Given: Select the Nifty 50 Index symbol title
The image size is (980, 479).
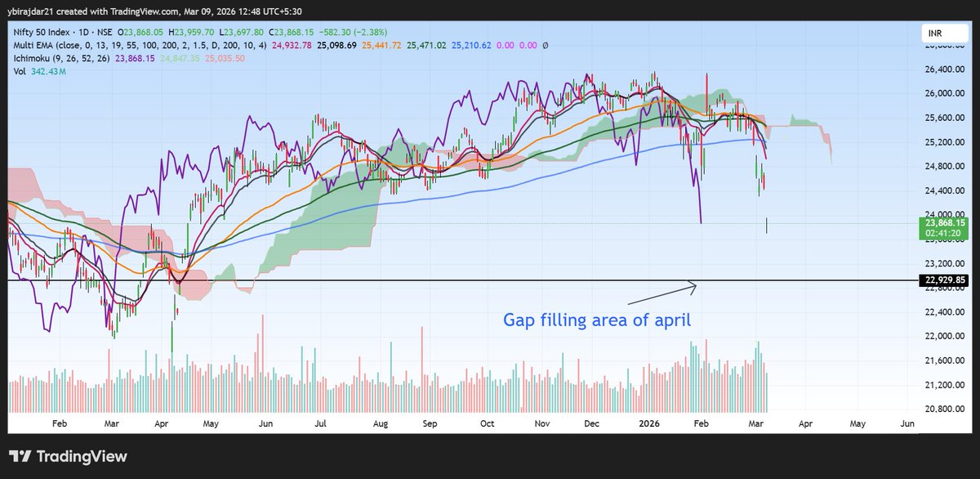Looking at the screenshot, I should 42,34.
